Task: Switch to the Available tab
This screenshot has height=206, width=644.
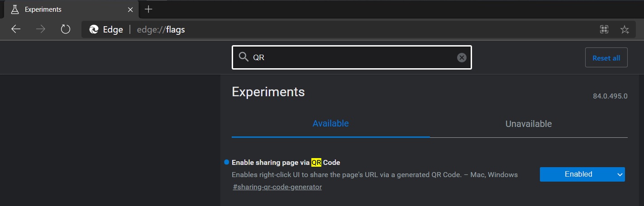Action: coord(330,123)
